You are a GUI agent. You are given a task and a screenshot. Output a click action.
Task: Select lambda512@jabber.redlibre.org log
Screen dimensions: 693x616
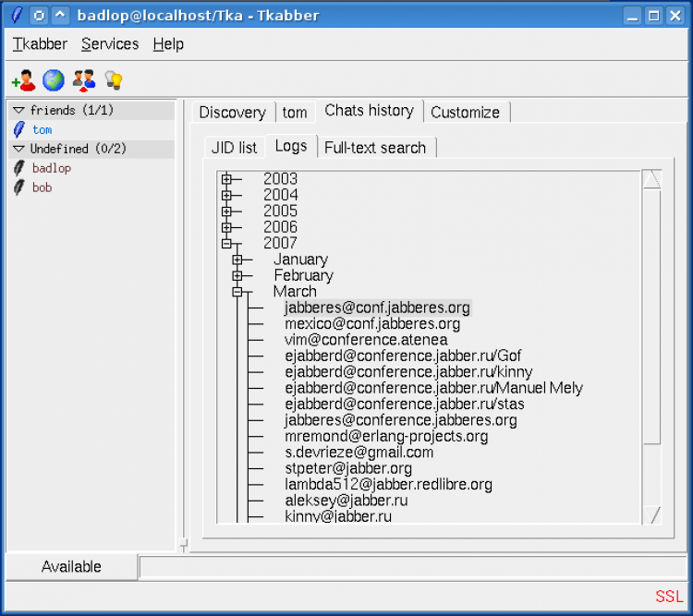coord(388,484)
